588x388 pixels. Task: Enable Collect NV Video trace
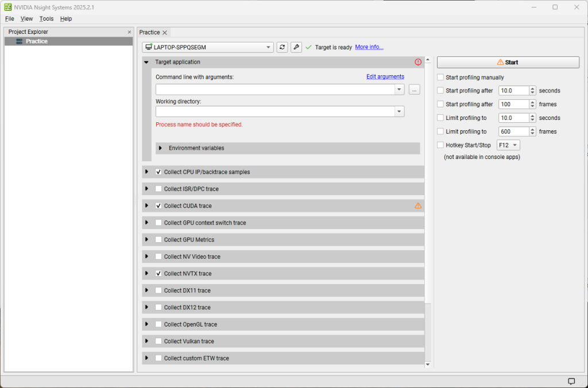pos(158,257)
